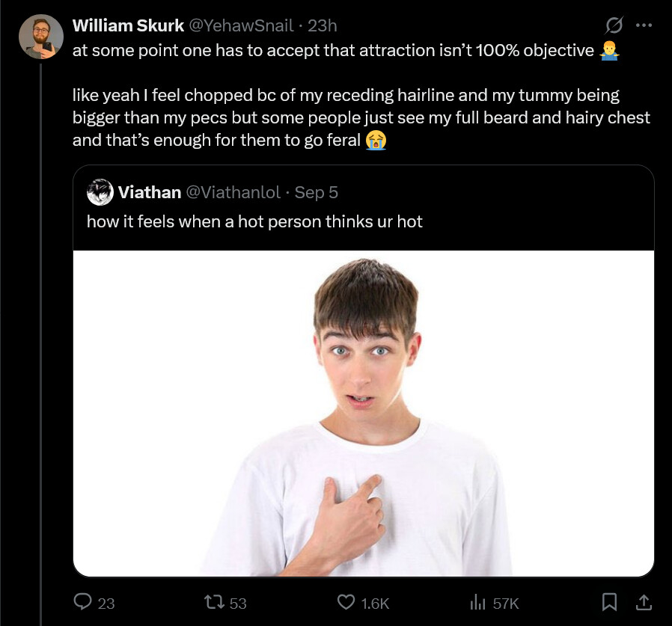Click the 1.6K likes count
This screenshot has width=672, height=626.
(374, 603)
